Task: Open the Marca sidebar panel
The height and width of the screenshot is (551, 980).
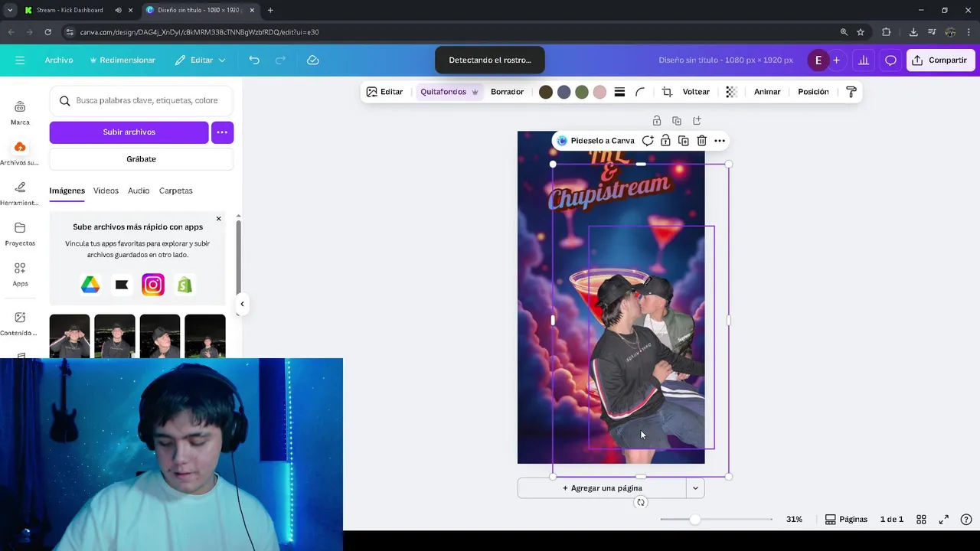Action: pyautogui.click(x=20, y=112)
